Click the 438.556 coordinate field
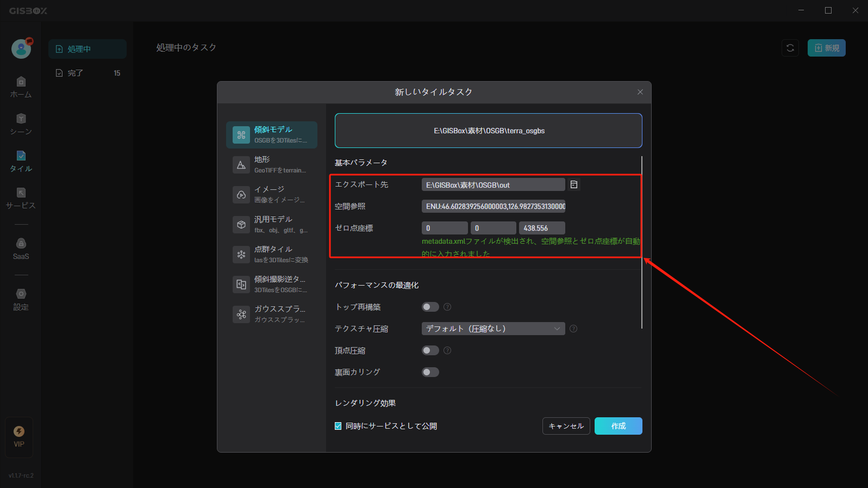 pos(542,228)
